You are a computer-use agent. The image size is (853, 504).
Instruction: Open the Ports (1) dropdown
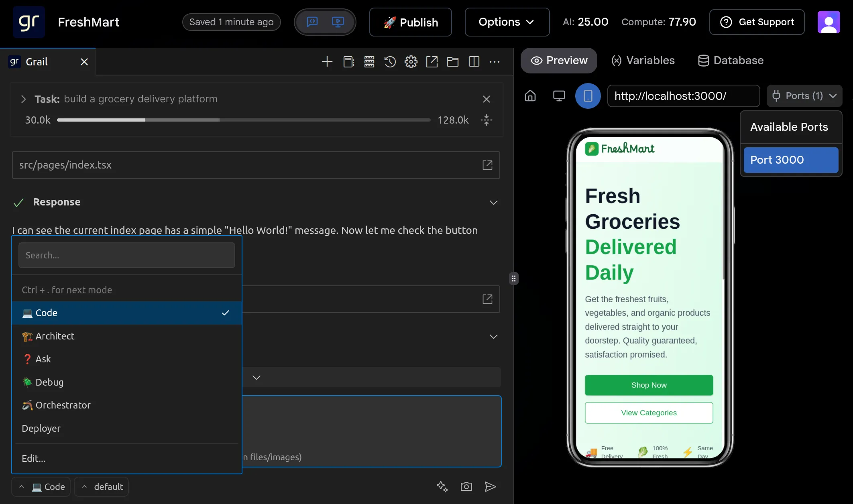(x=804, y=96)
